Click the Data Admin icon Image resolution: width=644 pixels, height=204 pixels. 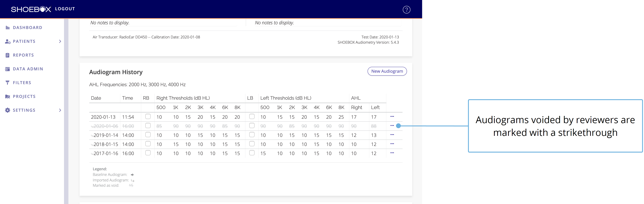(7, 69)
